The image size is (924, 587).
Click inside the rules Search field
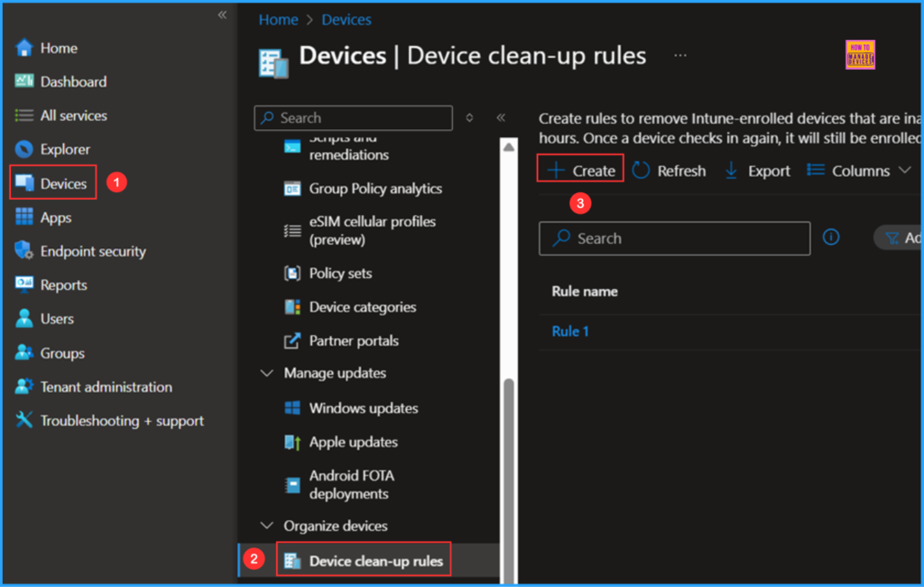coord(675,238)
